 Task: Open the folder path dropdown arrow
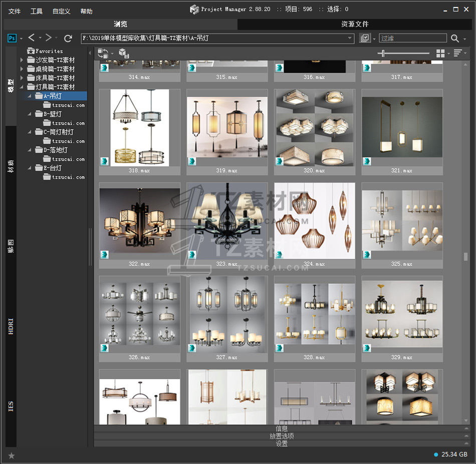[350, 38]
